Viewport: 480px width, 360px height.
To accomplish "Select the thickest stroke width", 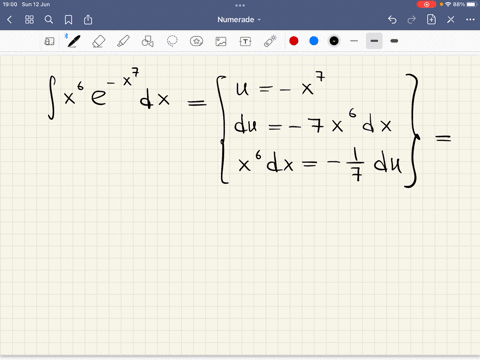I will 394,41.
